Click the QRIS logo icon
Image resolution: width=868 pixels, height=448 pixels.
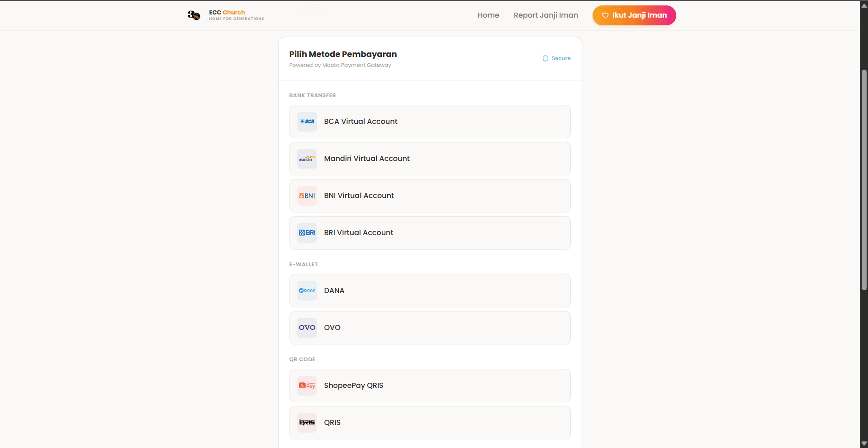pos(307,423)
